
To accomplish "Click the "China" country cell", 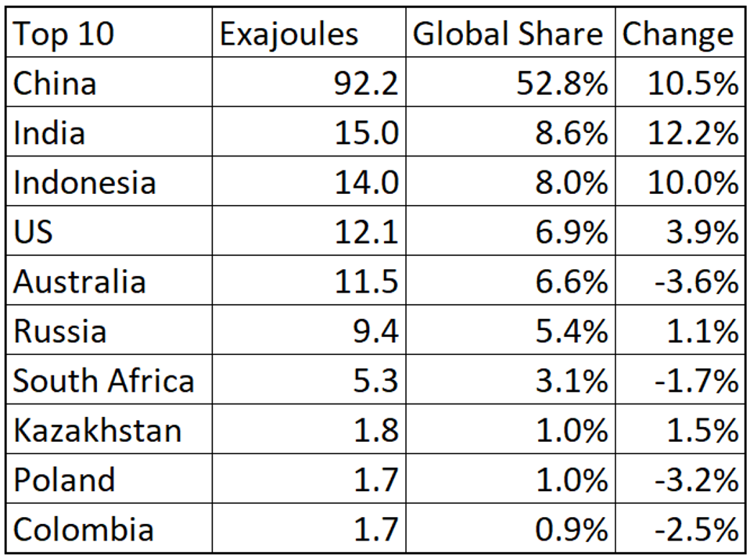I will coord(56,83).
